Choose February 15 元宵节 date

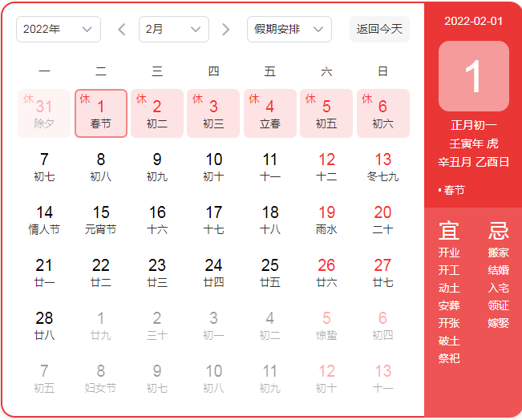pos(101,220)
